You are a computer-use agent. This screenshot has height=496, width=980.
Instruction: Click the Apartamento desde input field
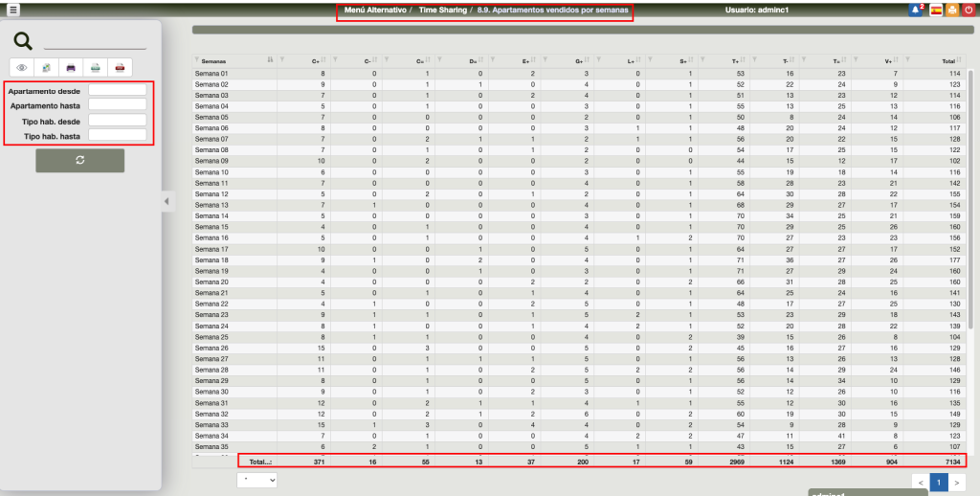[117, 90]
